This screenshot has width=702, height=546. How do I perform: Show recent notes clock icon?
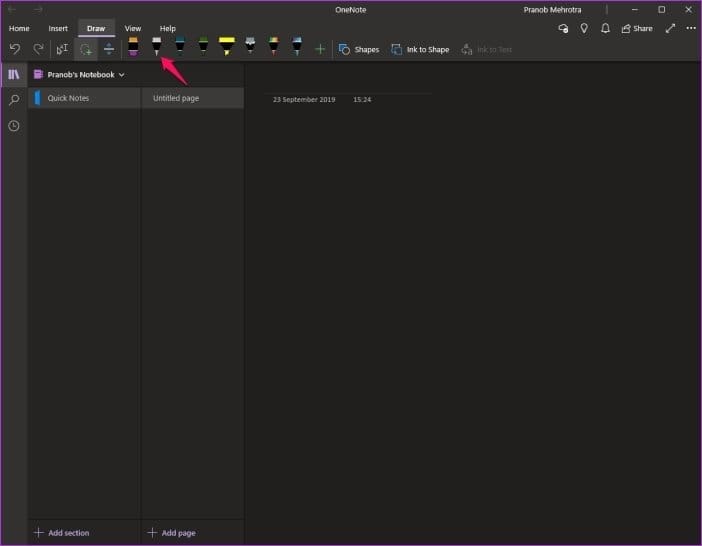[14, 126]
